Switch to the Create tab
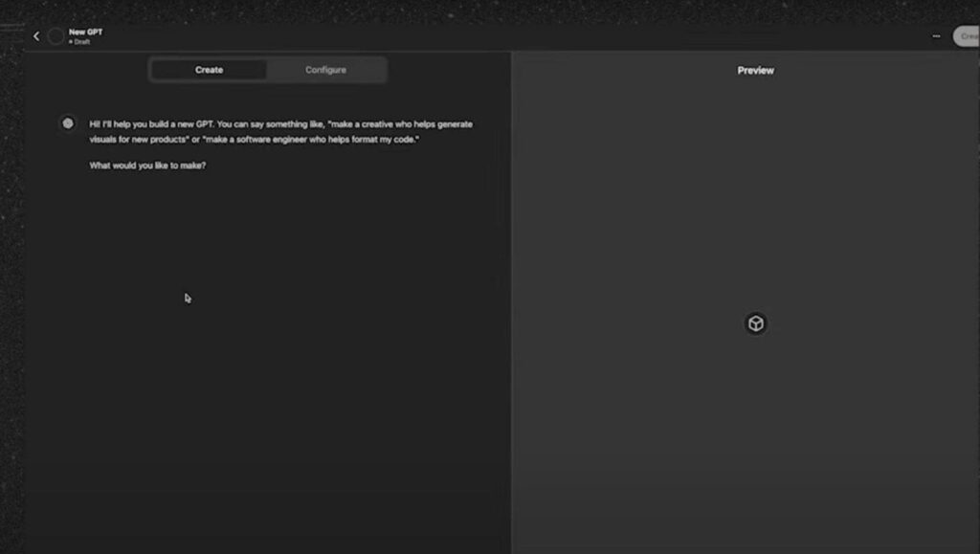Image resolution: width=980 pixels, height=554 pixels. [x=209, y=70]
